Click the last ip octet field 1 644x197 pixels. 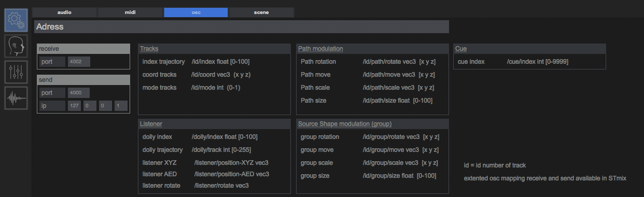coord(120,106)
